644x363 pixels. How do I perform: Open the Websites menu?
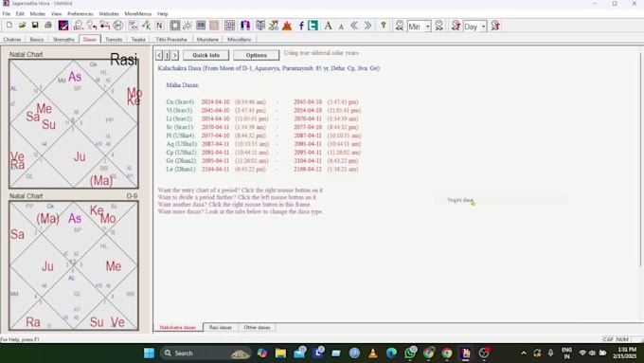[108, 13]
